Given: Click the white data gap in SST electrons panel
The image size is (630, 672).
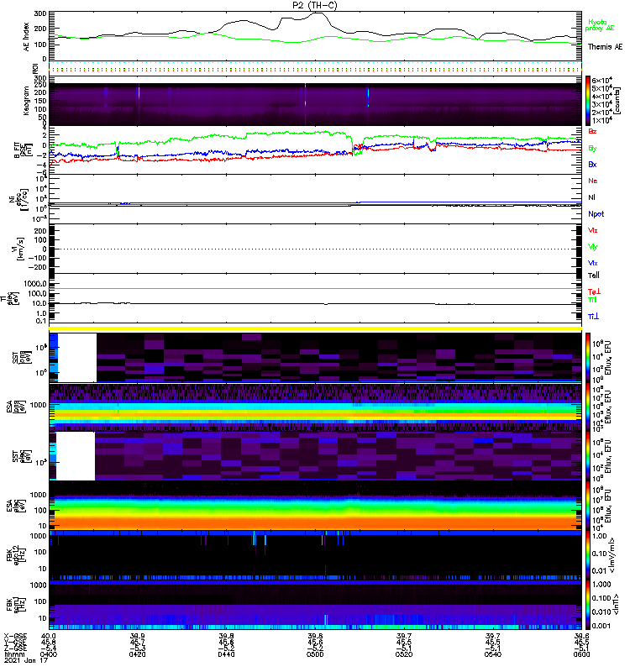Looking at the screenshot, I should point(76,455).
